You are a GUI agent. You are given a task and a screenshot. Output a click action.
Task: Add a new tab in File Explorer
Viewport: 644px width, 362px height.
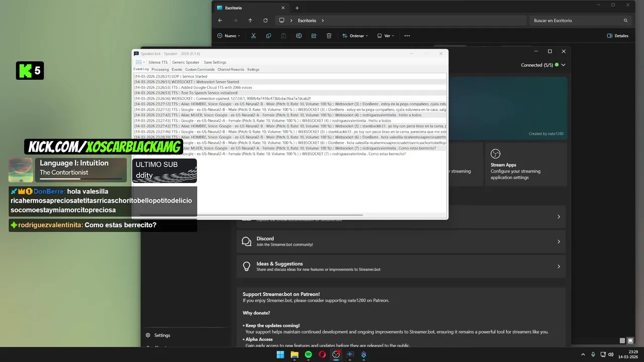coord(297,8)
